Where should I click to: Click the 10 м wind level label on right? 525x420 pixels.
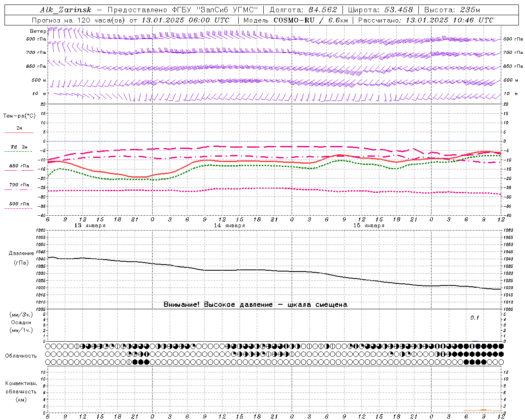click(510, 94)
